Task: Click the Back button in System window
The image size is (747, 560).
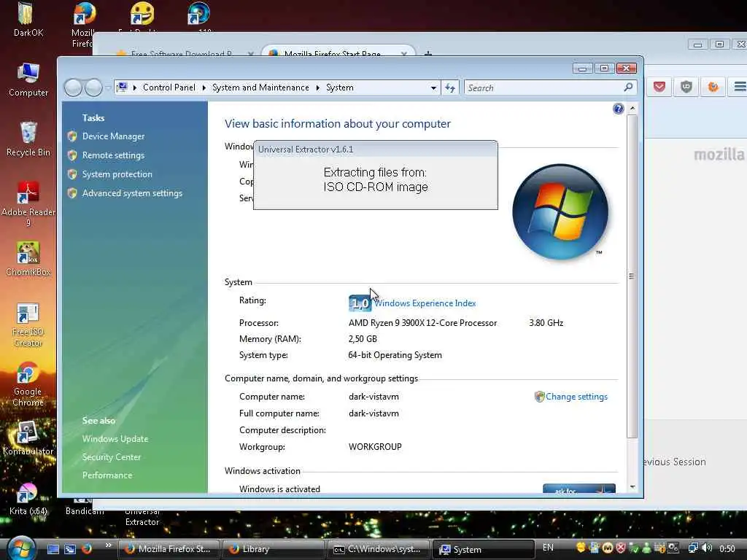Action: 73,87
